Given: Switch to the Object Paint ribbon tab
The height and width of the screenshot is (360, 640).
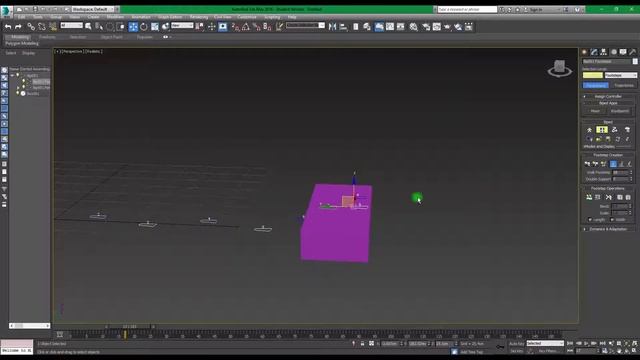Looking at the screenshot, I should click(x=111, y=37).
